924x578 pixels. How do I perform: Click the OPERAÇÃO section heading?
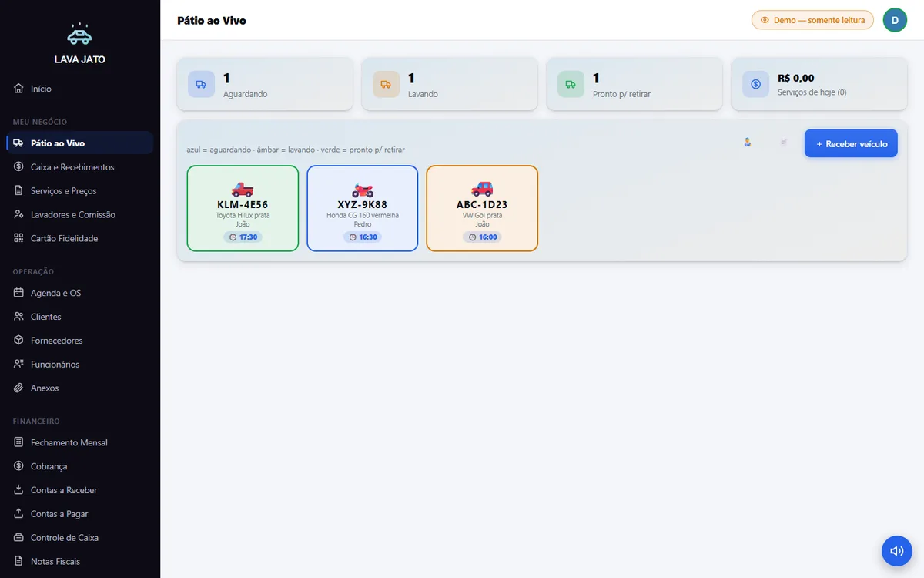click(x=34, y=271)
